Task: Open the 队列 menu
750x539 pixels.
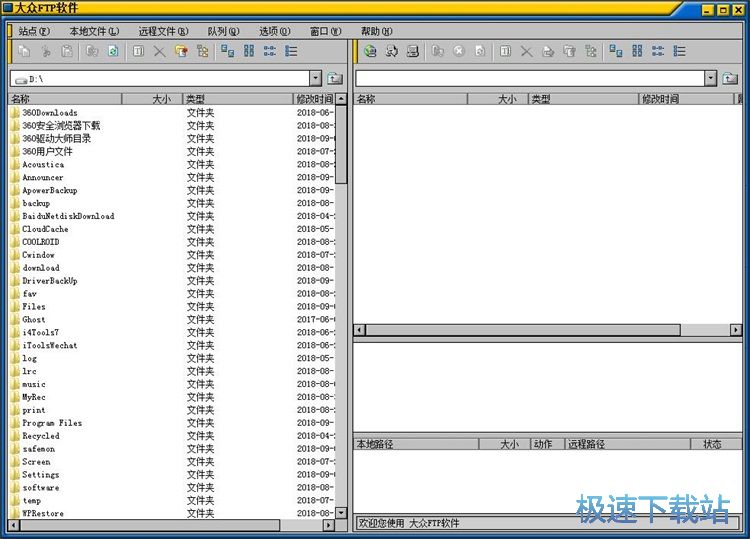Action: pyautogui.click(x=223, y=31)
